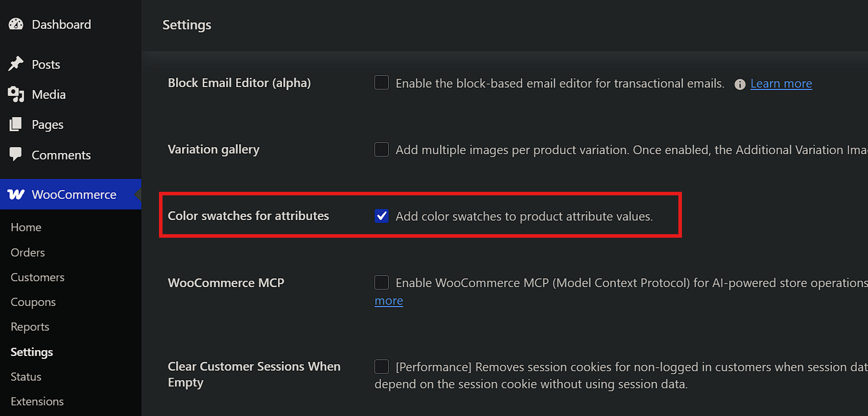Click the WooCommerce logo icon
The height and width of the screenshot is (416, 868).
click(16, 194)
